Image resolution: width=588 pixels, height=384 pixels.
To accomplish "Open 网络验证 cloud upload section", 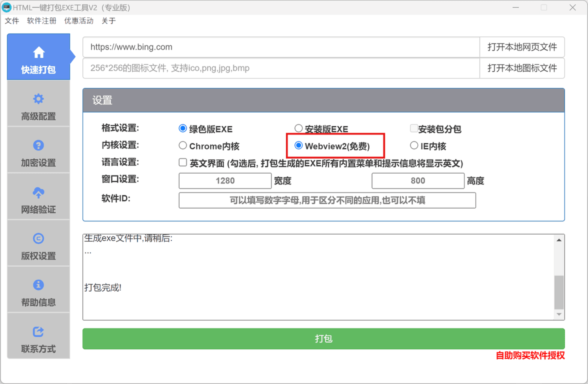I will pyautogui.click(x=38, y=199).
